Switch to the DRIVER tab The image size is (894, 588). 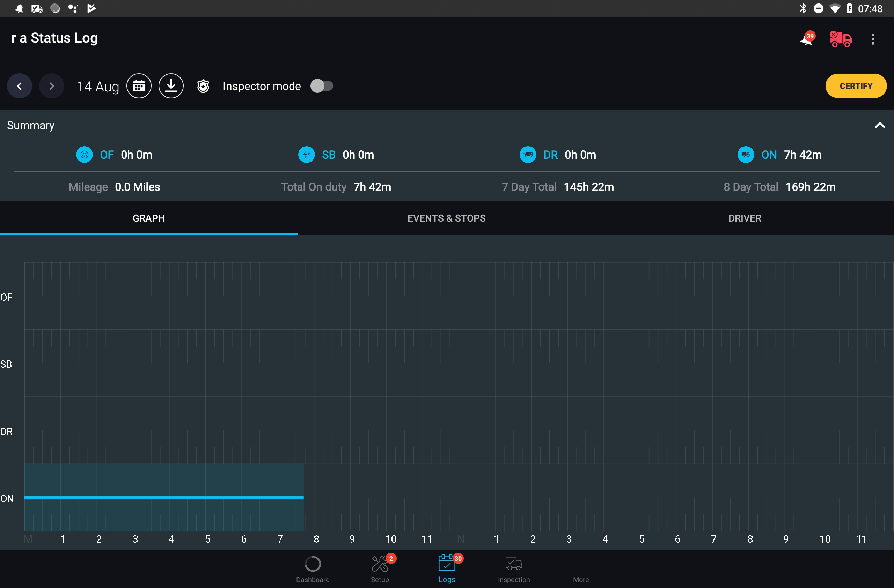tap(745, 218)
